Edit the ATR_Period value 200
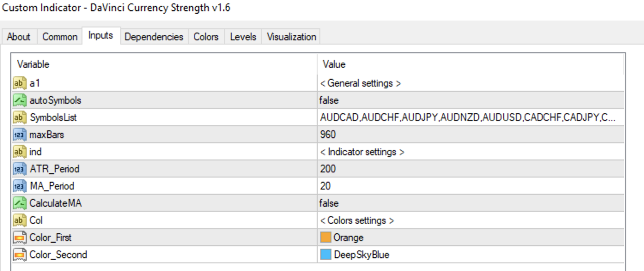644x271 pixels. tap(328, 169)
